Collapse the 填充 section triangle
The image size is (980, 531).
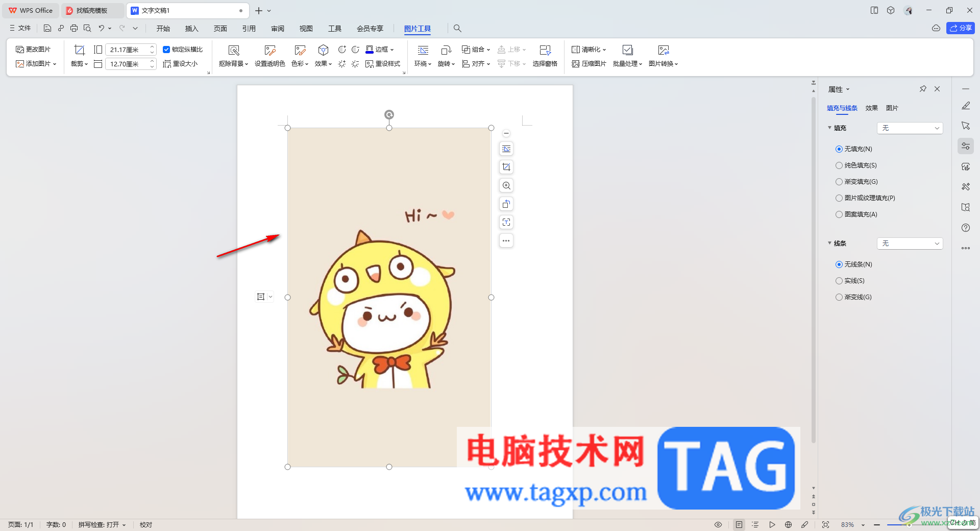pyautogui.click(x=829, y=128)
